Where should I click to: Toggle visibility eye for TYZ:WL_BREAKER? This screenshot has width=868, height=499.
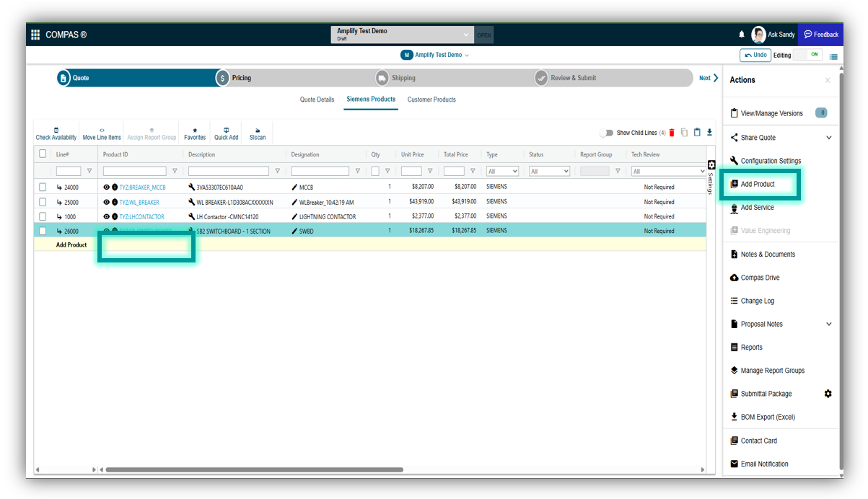click(x=107, y=202)
